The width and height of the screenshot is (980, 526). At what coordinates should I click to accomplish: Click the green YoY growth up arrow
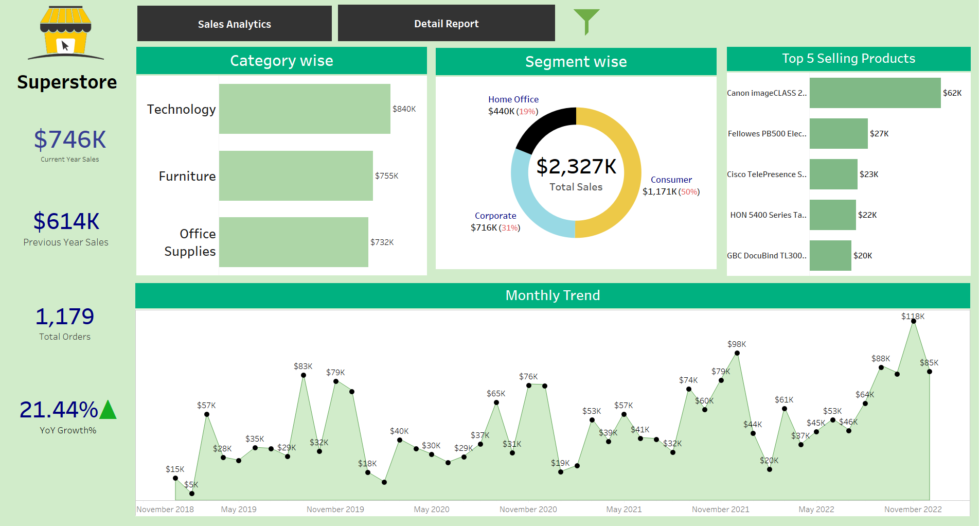(108, 410)
